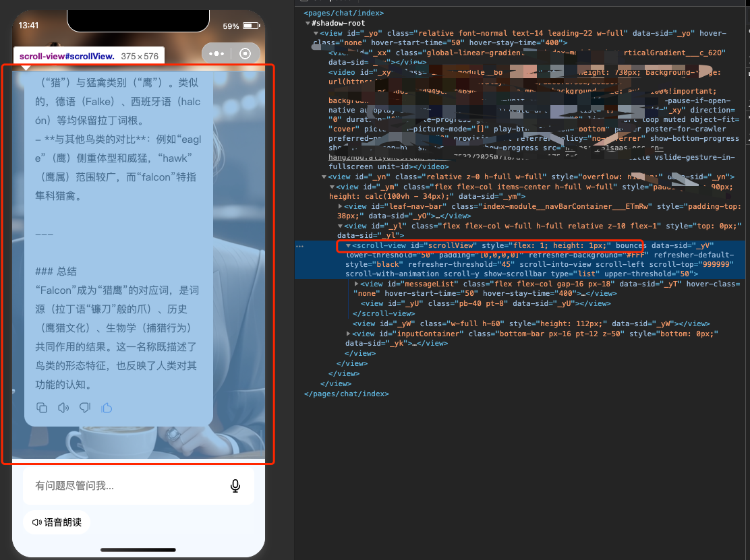Select the view id="_yW" element row
750x560 pixels.
point(531,323)
